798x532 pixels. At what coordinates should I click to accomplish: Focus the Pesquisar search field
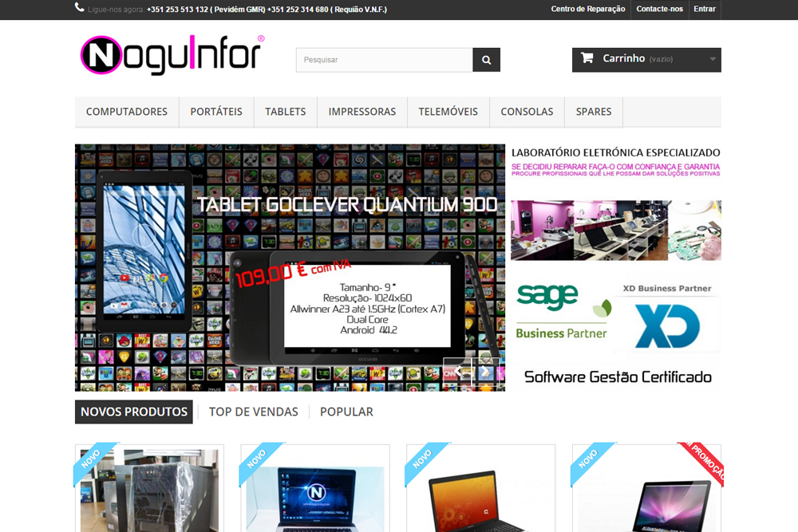click(385, 60)
